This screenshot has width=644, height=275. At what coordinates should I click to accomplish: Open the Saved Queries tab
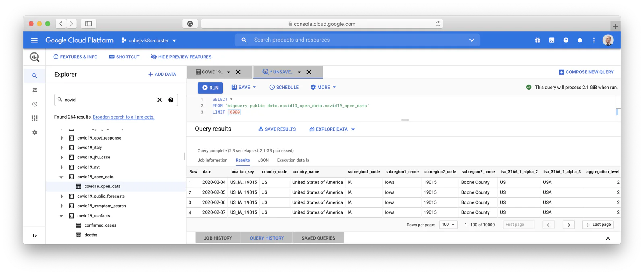tap(318, 238)
